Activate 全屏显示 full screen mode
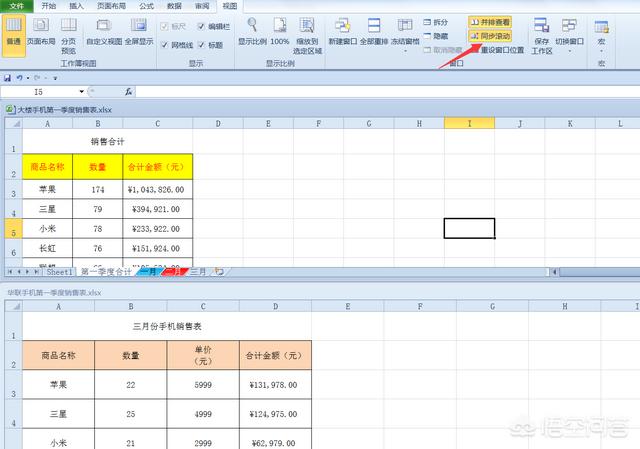This screenshot has width=640, height=449. [139, 32]
